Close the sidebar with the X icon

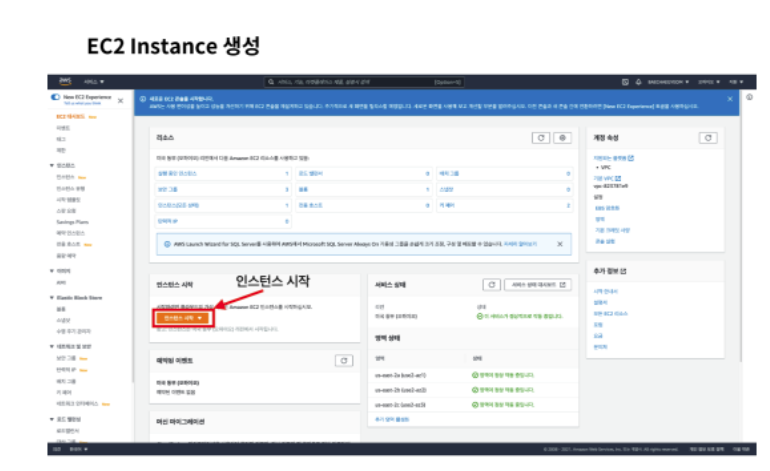tap(121, 101)
